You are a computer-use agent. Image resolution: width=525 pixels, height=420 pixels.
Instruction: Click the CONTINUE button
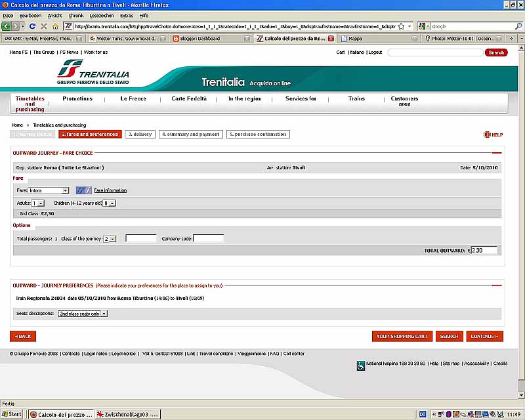[484, 336]
